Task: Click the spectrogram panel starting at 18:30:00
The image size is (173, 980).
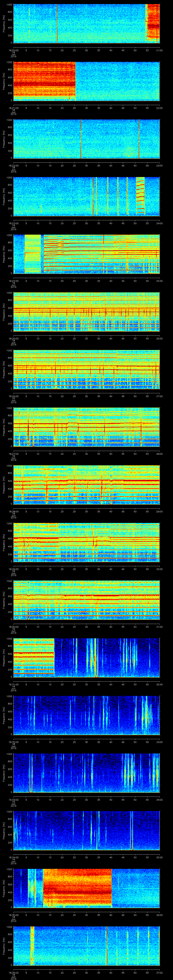Action: coord(86,600)
